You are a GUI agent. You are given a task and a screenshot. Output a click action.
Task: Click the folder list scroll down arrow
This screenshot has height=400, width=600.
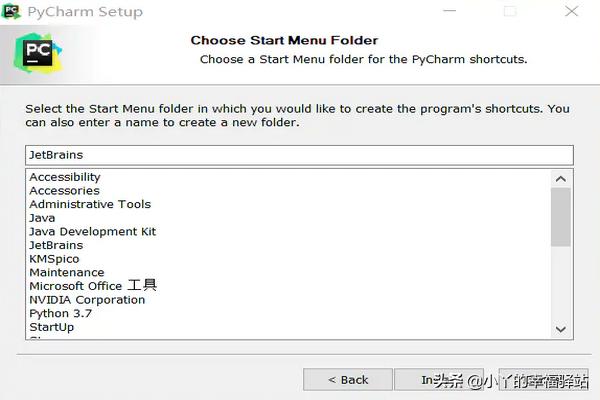point(561,329)
